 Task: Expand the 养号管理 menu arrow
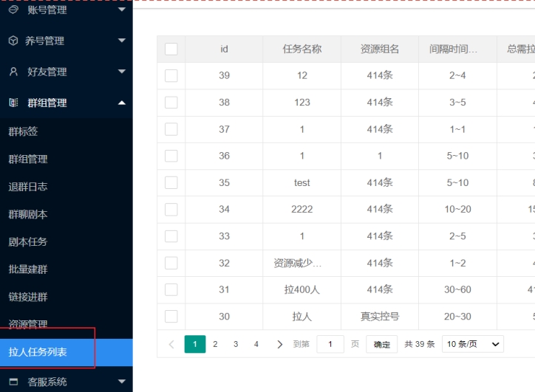coord(122,41)
